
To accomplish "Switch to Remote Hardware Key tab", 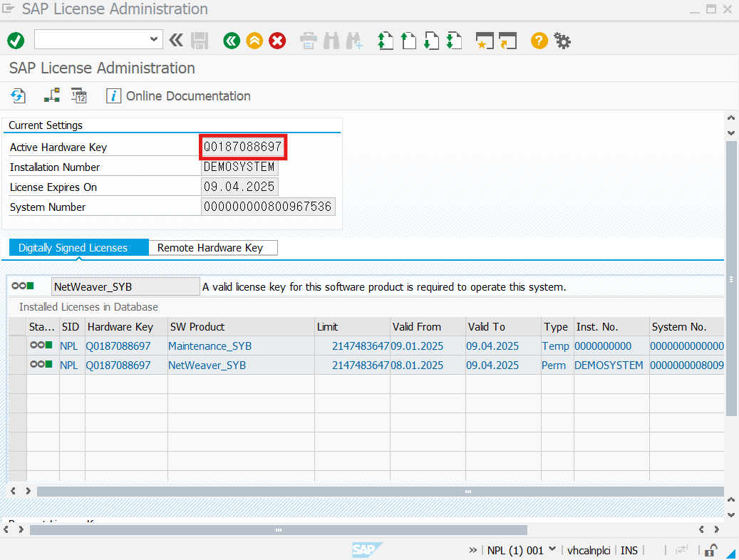I will [x=213, y=248].
